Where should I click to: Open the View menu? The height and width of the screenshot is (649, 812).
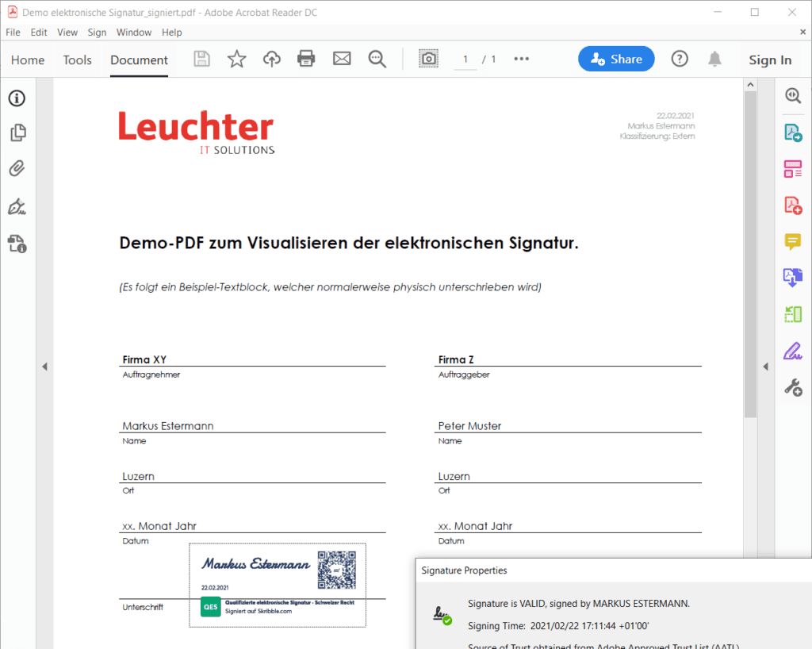pyautogui.click(x=67, y=32)
